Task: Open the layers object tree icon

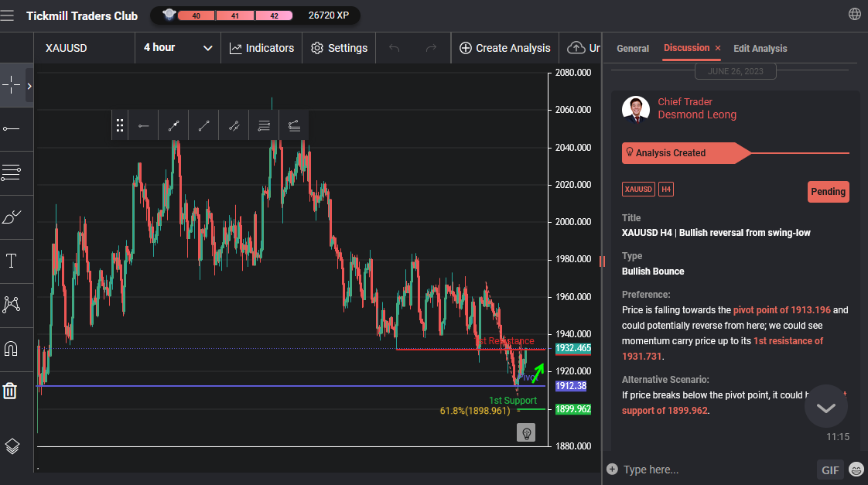Action: [12, 446]
